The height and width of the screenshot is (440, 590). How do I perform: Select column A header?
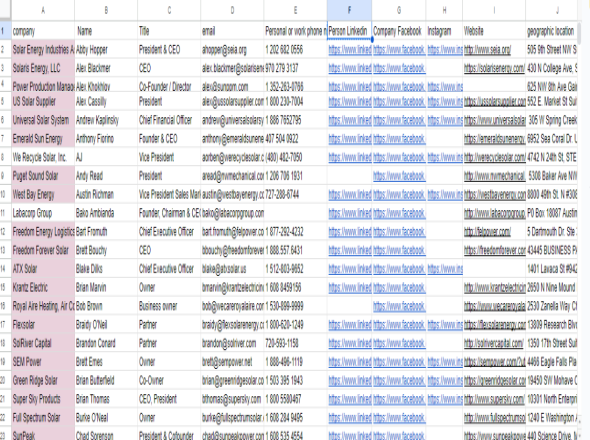tap(43, 10)
